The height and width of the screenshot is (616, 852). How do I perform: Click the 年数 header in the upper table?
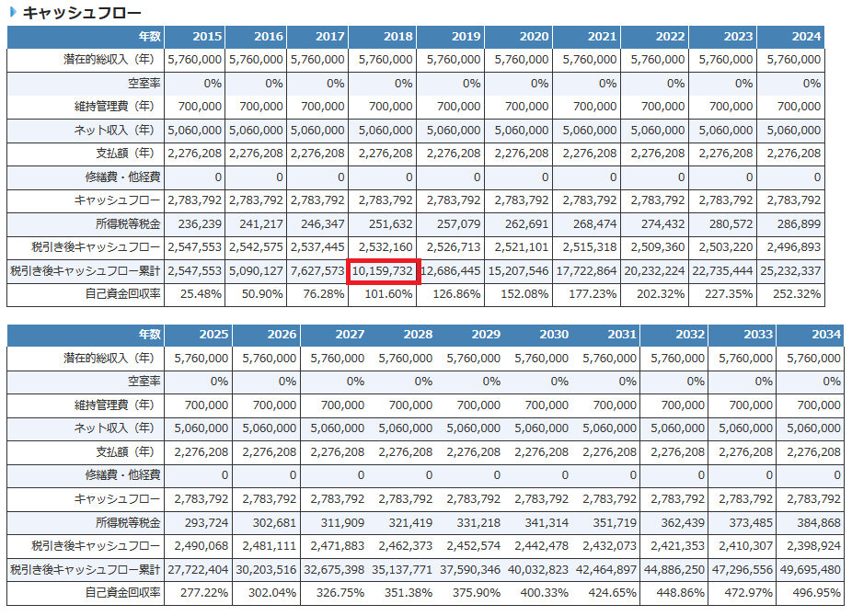click(x=86, y=37)
